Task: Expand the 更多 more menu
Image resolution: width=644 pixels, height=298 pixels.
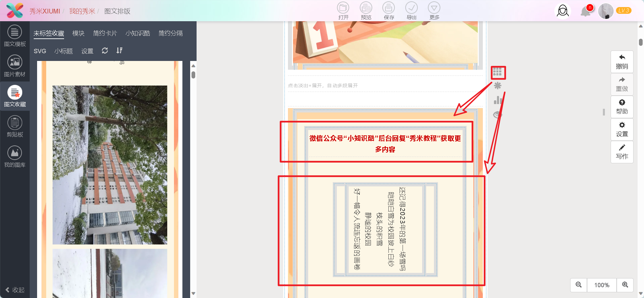Action: coord(434,11)
